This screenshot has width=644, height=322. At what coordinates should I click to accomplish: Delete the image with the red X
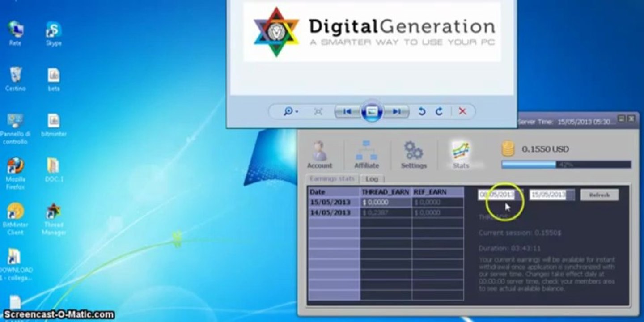pos(462,111)
